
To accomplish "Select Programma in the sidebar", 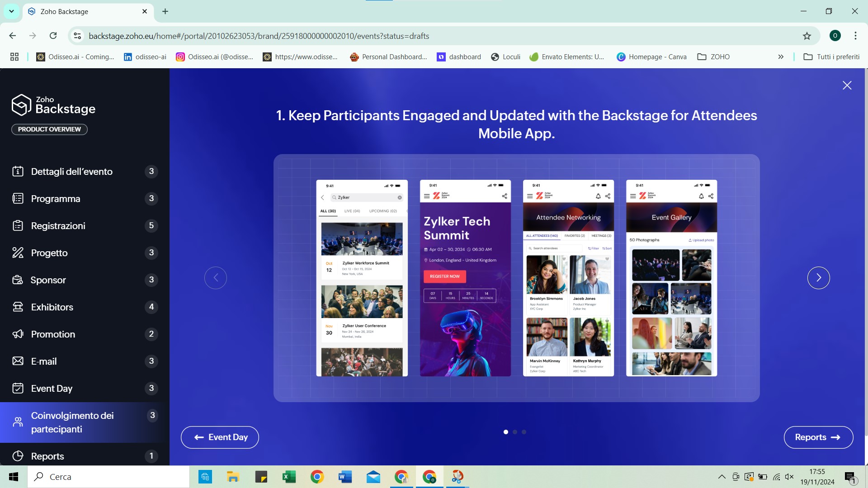I will point(85,198).
